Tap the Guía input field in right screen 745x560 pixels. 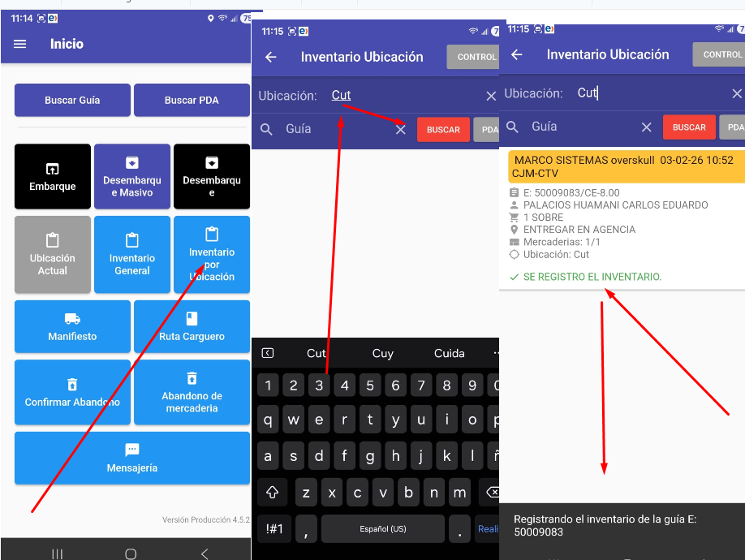(580, 127)
